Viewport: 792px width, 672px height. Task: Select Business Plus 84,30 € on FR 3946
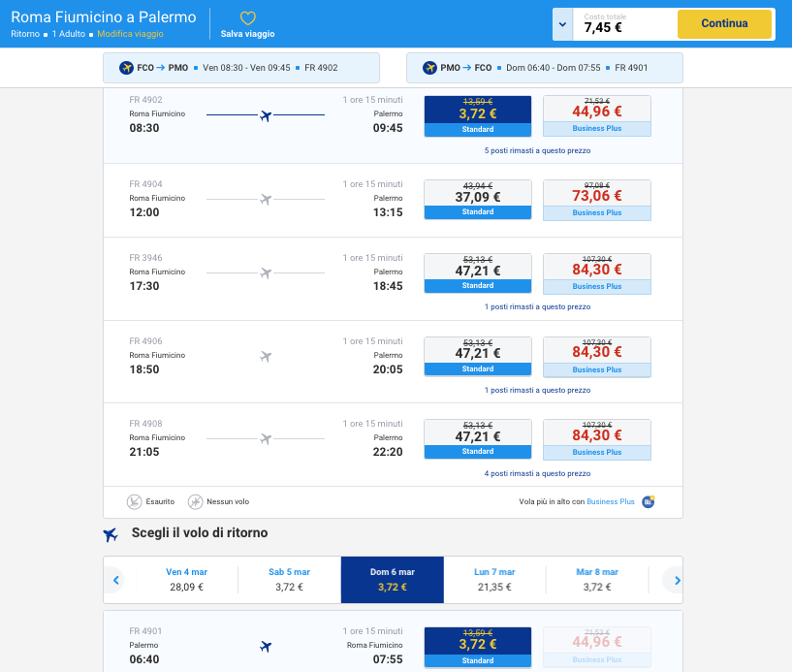pos(596,272)
